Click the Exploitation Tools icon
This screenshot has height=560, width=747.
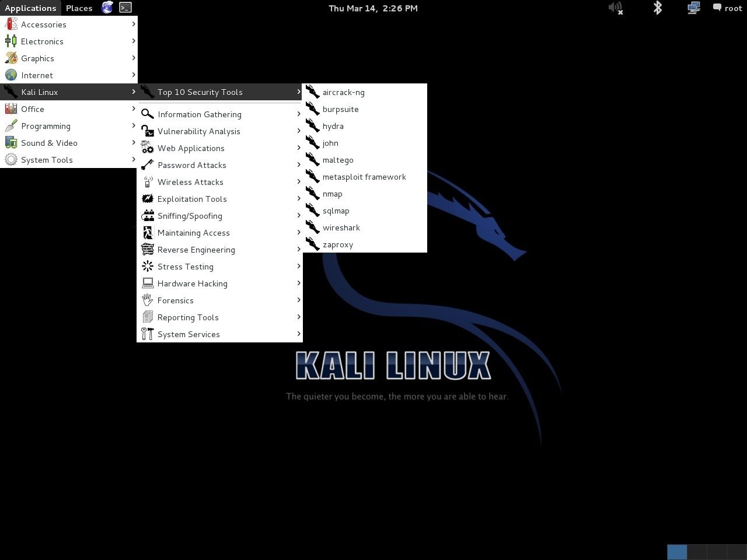pyautogui.click(x=148, y=199)
